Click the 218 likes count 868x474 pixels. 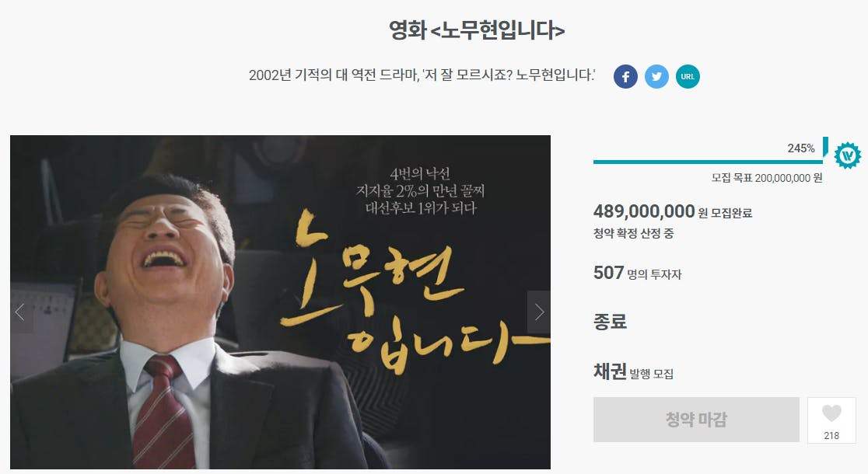tap(831, 435)
